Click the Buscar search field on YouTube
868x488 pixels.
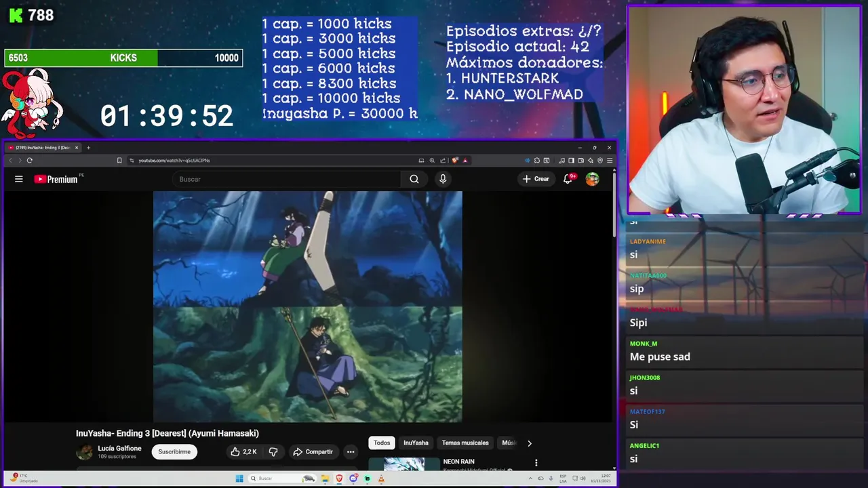pos(287,179)
